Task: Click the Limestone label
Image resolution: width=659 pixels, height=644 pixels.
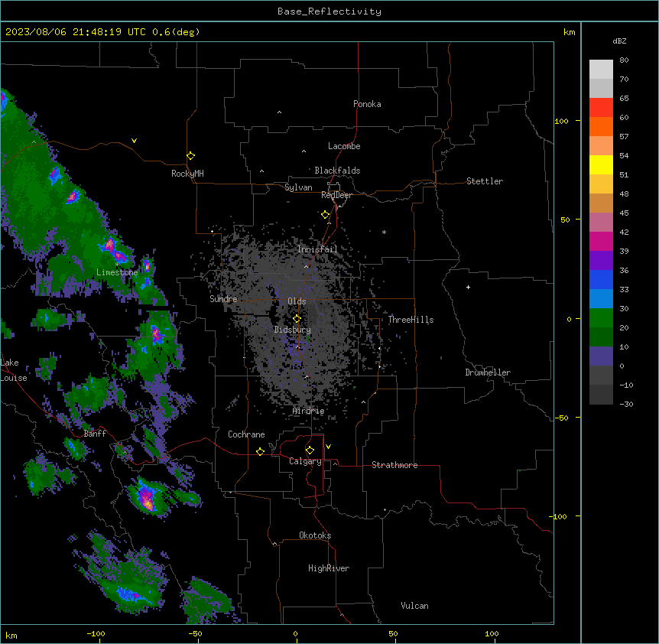Action: (x=117, y=272)
